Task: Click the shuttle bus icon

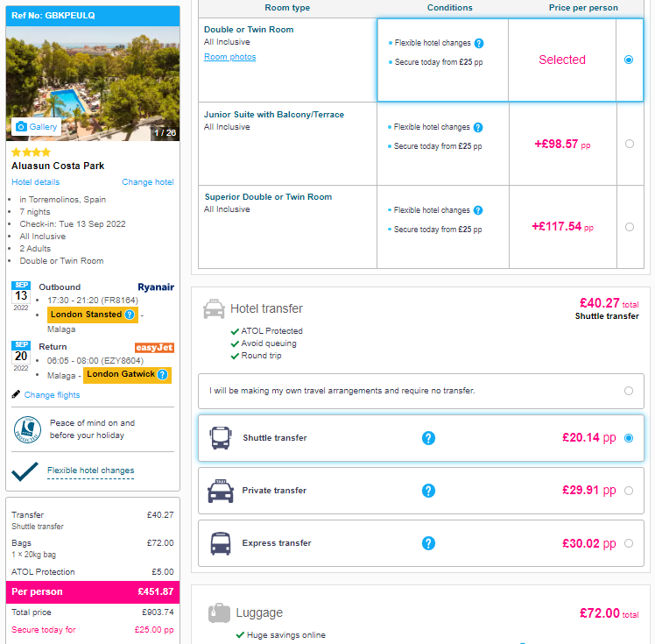Action: point(220,438)
